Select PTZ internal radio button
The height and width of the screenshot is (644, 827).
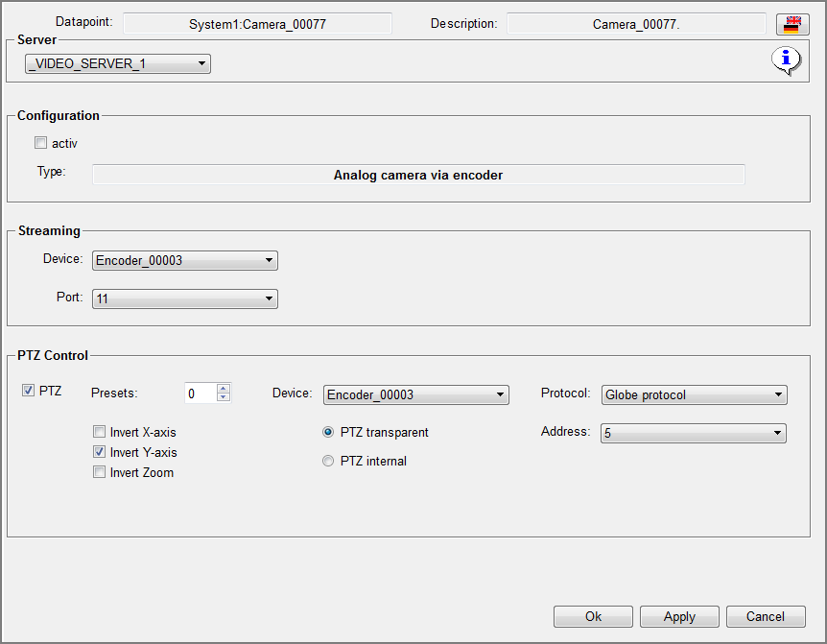point(329,461)
